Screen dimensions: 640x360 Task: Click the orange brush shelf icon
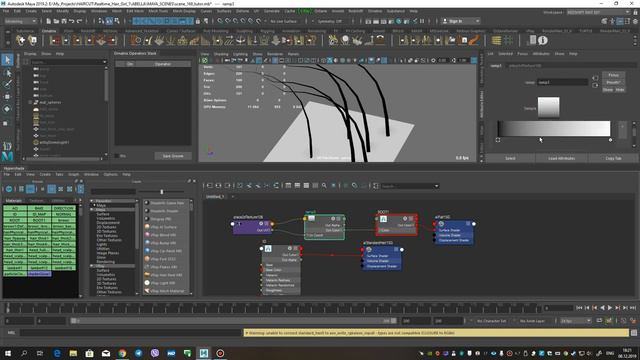pos(474,40)
